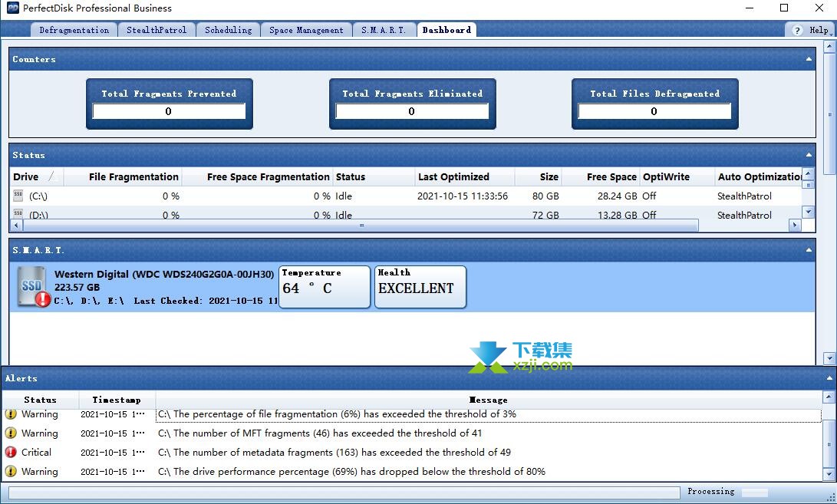Open the Help menu button
The width and height of the screenshot is (837, 504).
click(811, 30)
